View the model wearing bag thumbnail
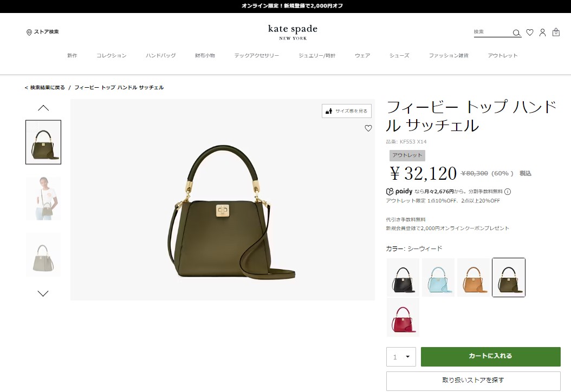571x392 pixels. click(x=43, y=198)
